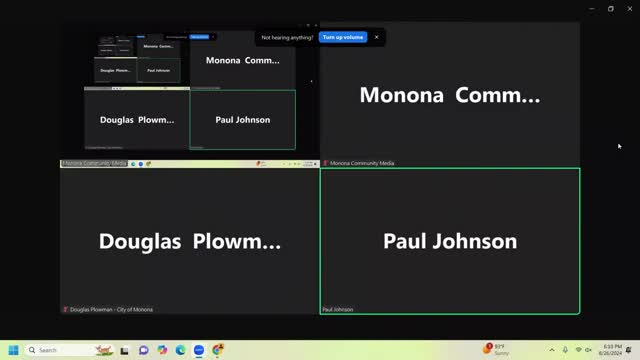Open the Copilot icon in the taskbar

point(162,350)
